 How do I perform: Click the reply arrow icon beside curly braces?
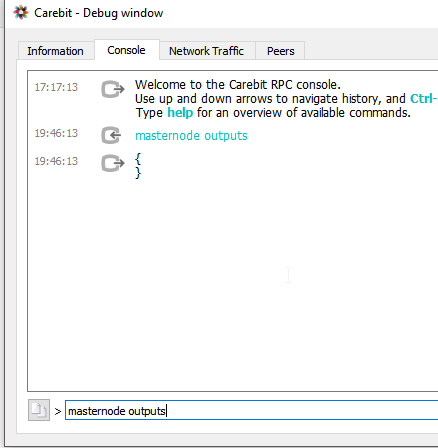click(x=113, y=163)
